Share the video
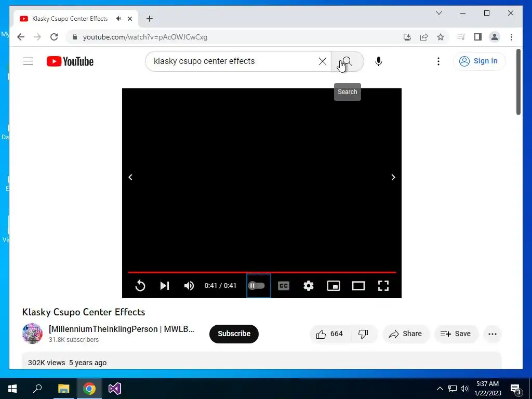The image size is (532, 399). coord(405,334)
